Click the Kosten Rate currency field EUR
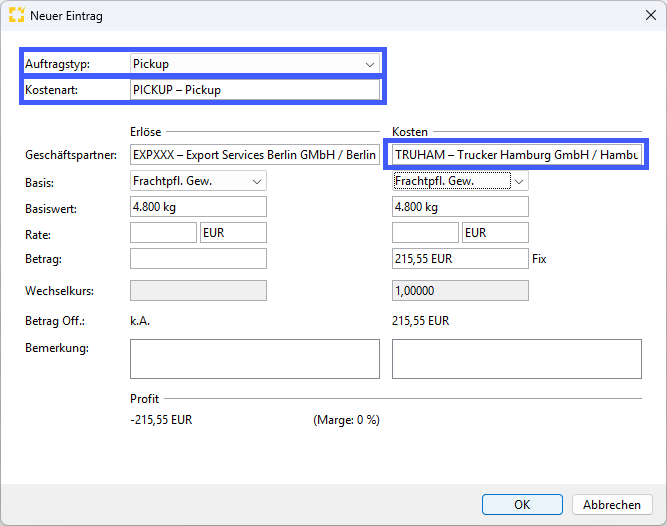Screen dimensions: 667x526 [496, 233]
